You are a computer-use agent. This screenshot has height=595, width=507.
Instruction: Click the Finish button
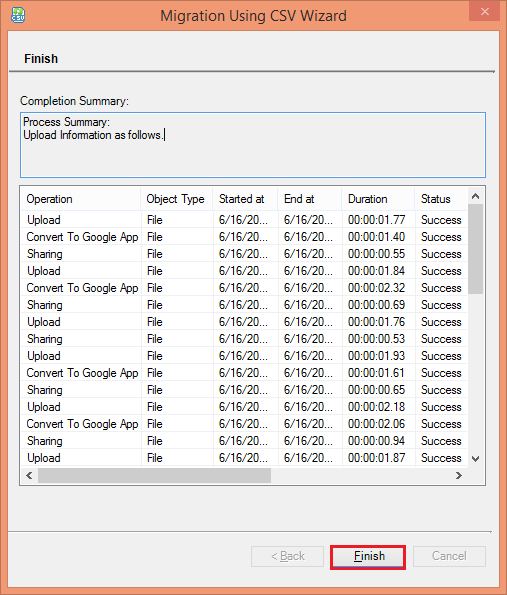pos(368,557)
